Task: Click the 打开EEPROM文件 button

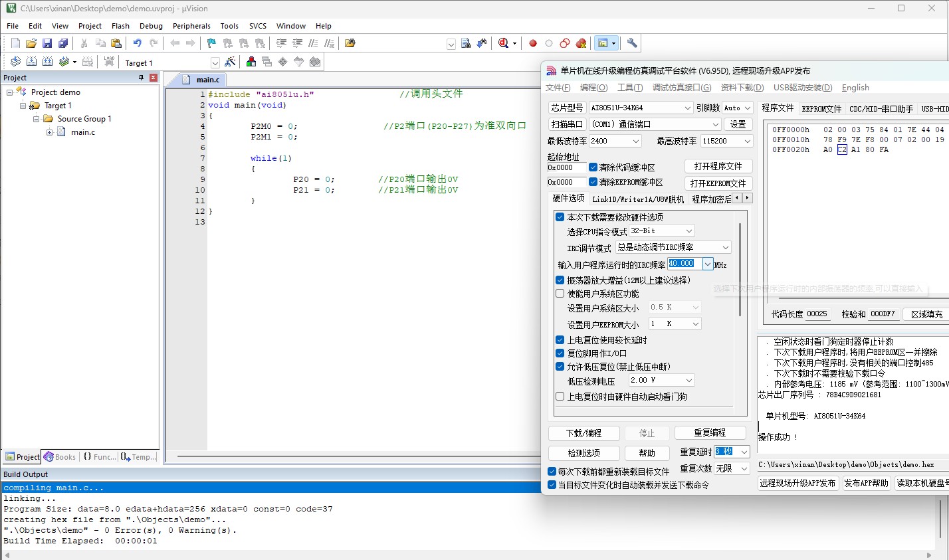Action: (718, 183)
